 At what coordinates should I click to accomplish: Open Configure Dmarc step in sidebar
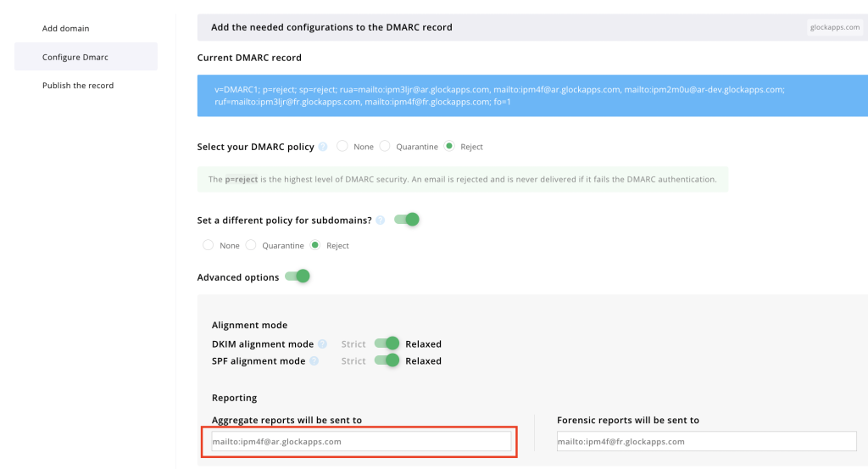pos(75,57)
